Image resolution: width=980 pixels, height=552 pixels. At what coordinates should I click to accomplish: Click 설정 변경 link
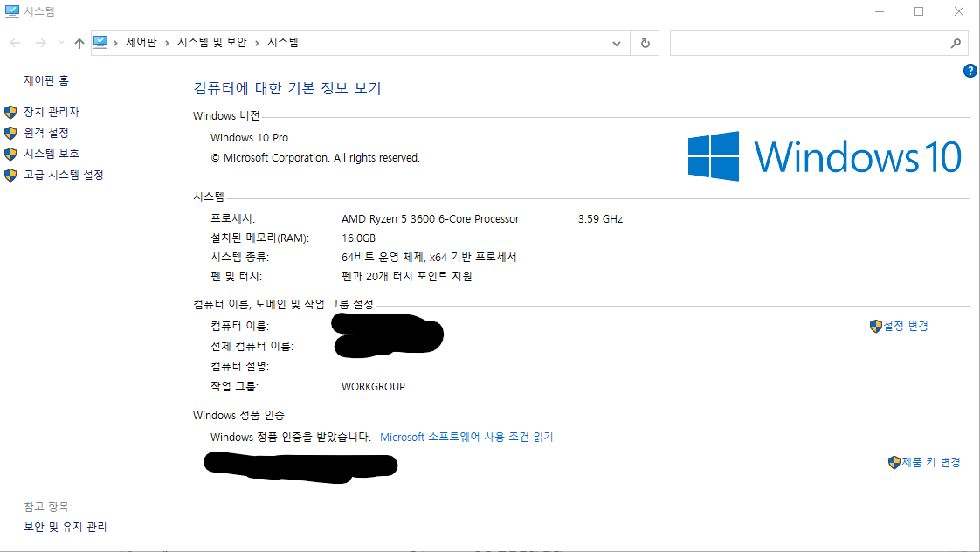905,326
